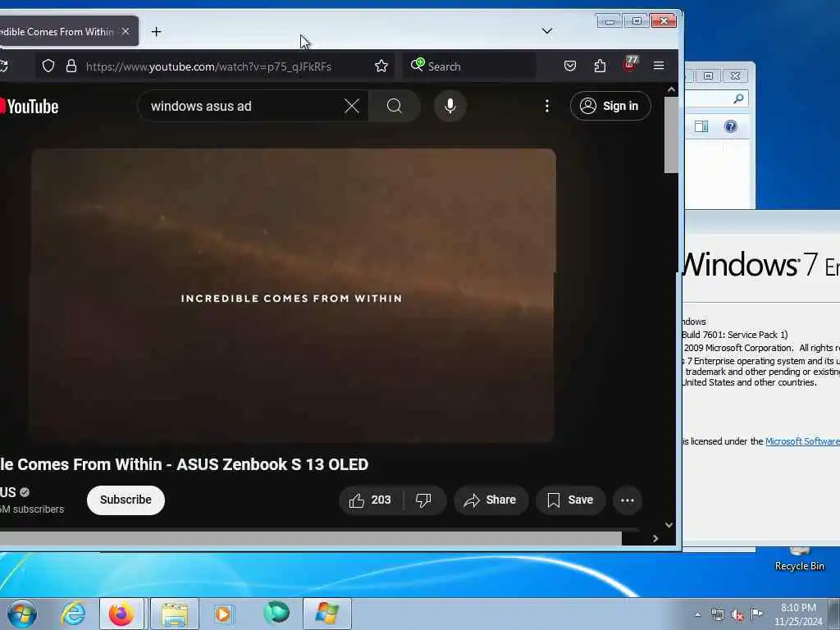Open the Windows Start menu

(x=22, y=614)
